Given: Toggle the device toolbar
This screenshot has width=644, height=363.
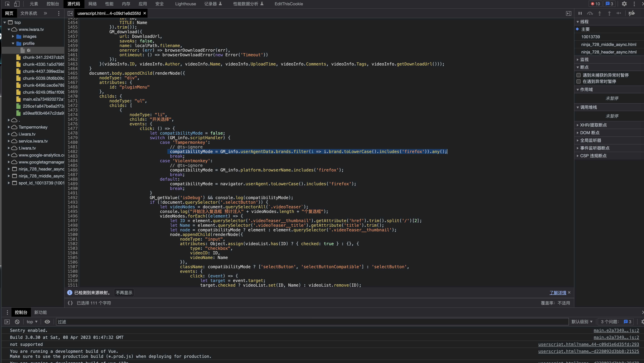Looking at the screenshot, I should tap(17, 4).
